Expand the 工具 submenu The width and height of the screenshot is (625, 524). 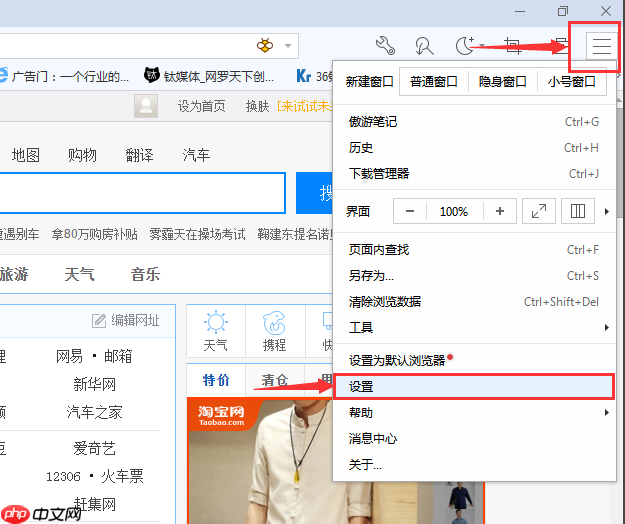tap(474, 328)
